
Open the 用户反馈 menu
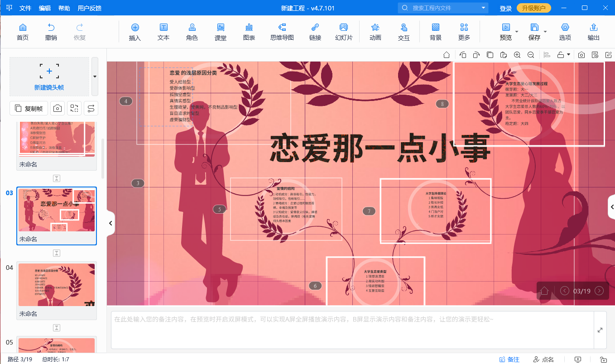pyautogui.click(x=90, y=8)
